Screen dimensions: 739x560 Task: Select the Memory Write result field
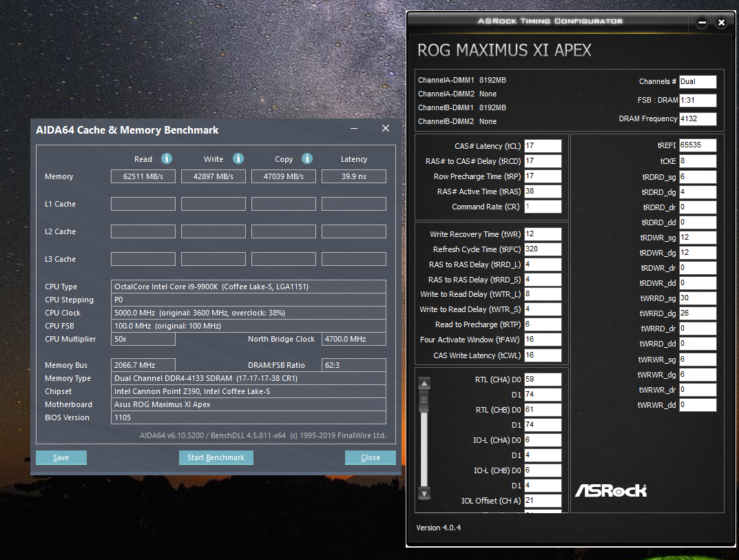tap(214, 176)
